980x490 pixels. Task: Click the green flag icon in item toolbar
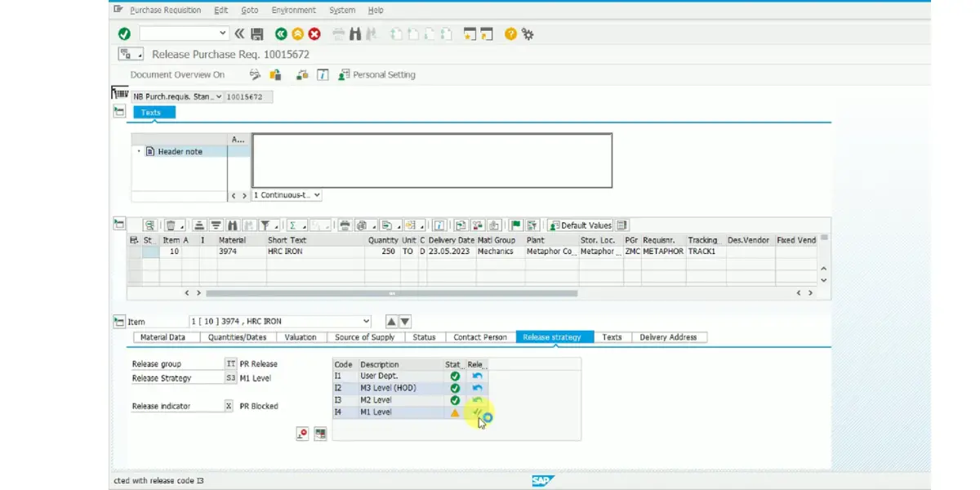(x=516, y=225)
